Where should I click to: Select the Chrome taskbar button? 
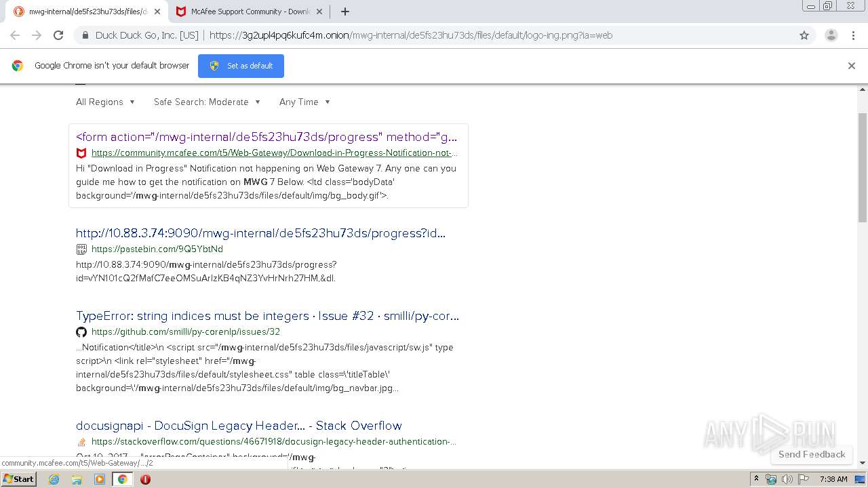pyautogui.click(x=122, y=479)
